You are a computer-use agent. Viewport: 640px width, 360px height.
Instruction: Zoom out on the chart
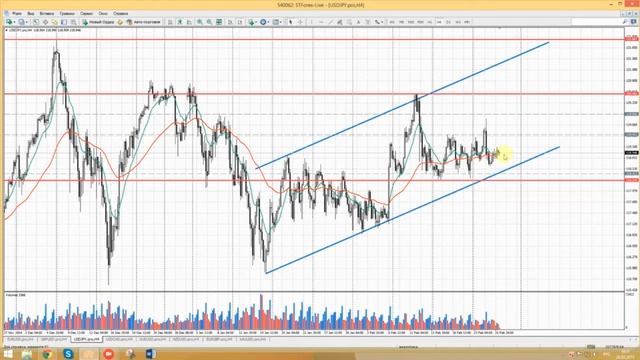click(209, 22)
